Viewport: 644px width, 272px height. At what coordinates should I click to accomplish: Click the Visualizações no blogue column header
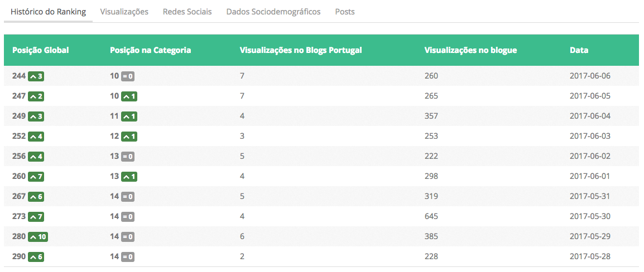coord(470,50)
